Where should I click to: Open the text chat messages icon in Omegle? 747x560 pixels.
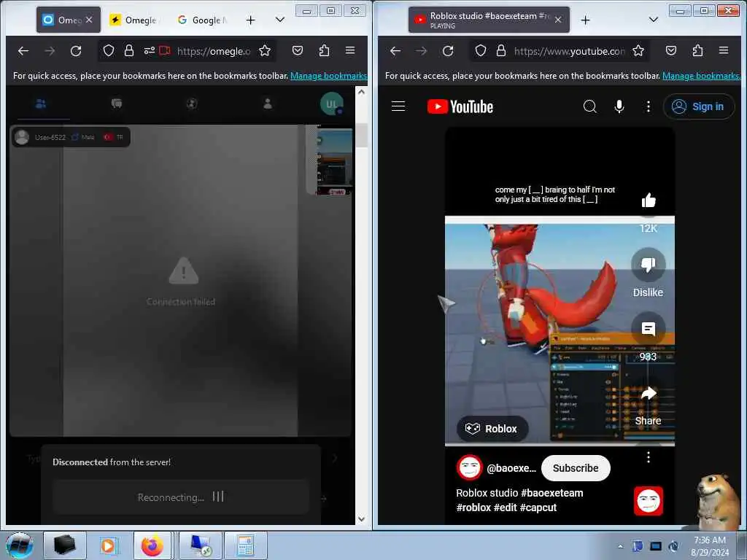[x=116, y=104]
